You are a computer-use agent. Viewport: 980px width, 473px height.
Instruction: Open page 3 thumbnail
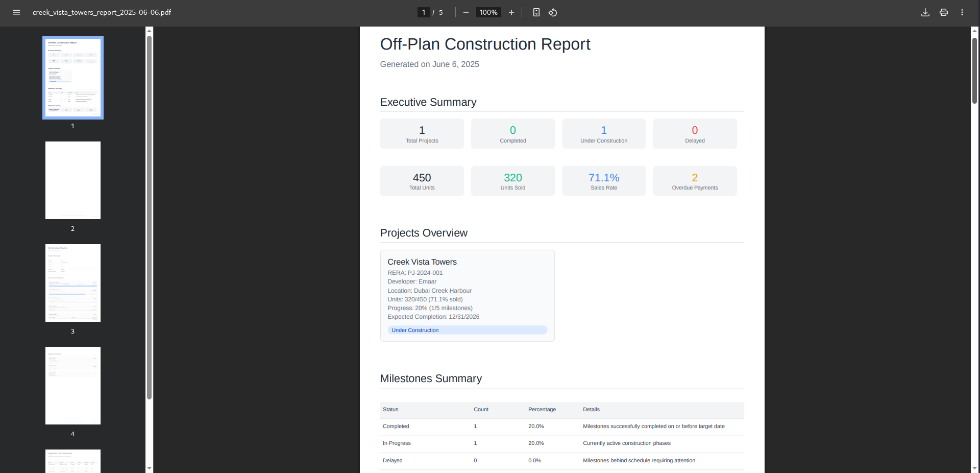(x=73, y=283)
